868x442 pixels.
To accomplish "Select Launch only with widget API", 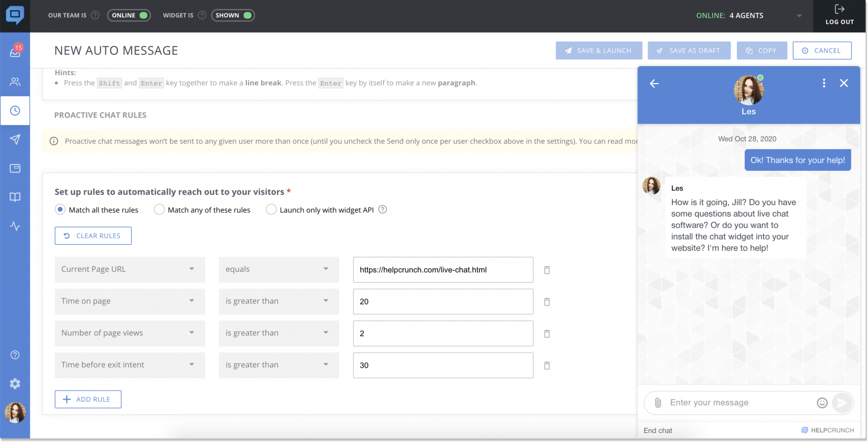I will (x=271, y=210).
